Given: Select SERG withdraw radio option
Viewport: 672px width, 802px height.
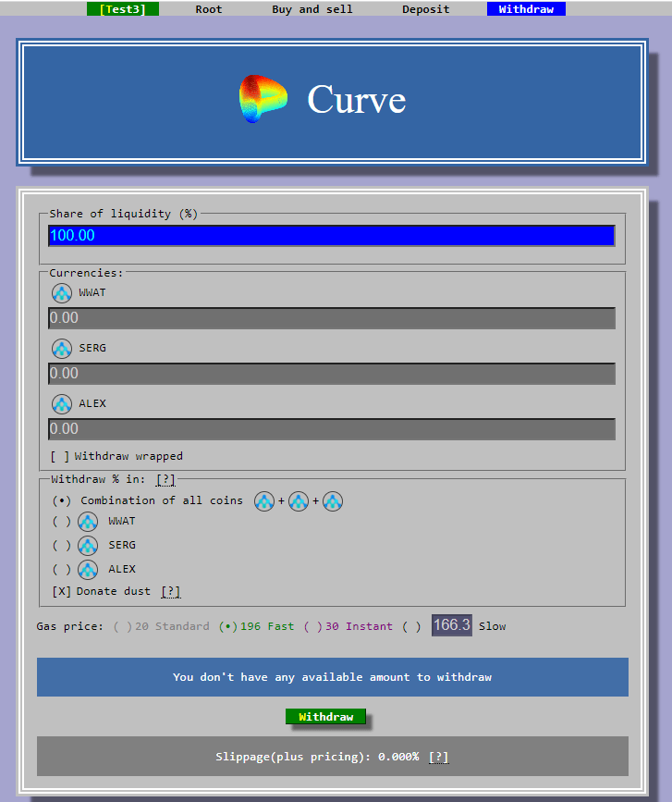Looking at the screenshot, I should click(x=62, y=545).
